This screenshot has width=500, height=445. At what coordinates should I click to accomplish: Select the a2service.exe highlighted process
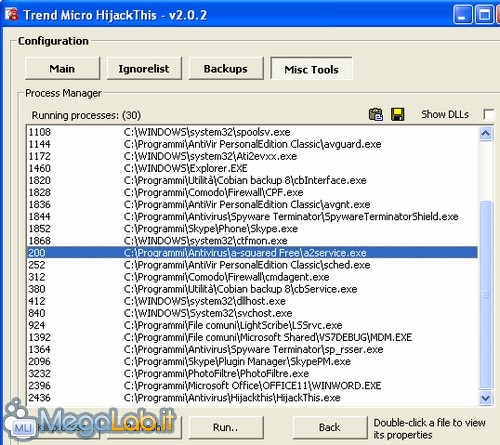point(252,253)
